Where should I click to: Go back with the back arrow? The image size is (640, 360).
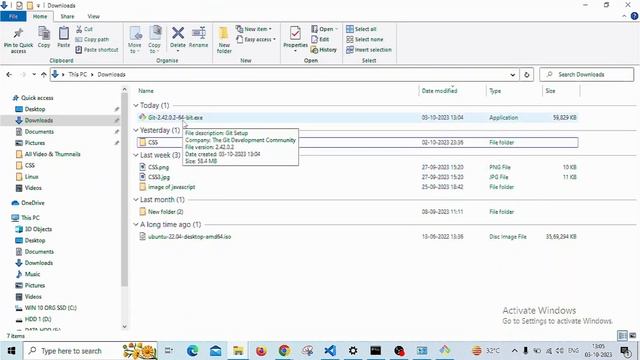pyautogui.click(x=9, y=74)
